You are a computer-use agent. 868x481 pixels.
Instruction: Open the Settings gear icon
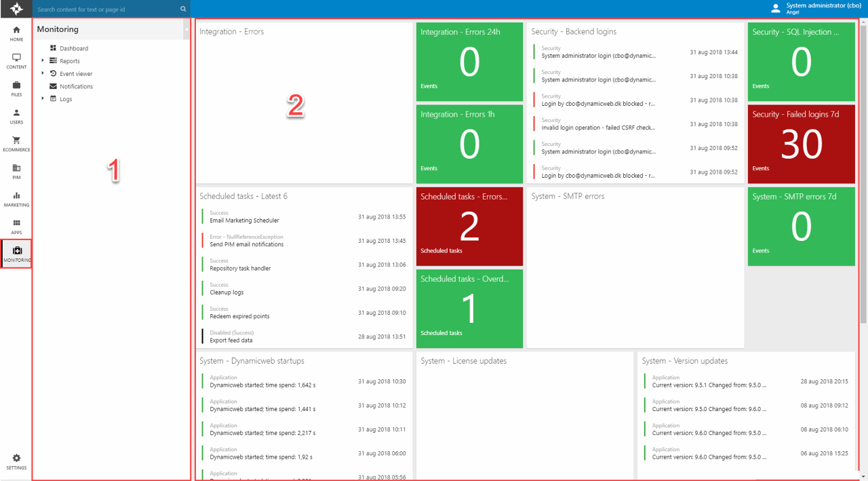(x=16, y=459)
